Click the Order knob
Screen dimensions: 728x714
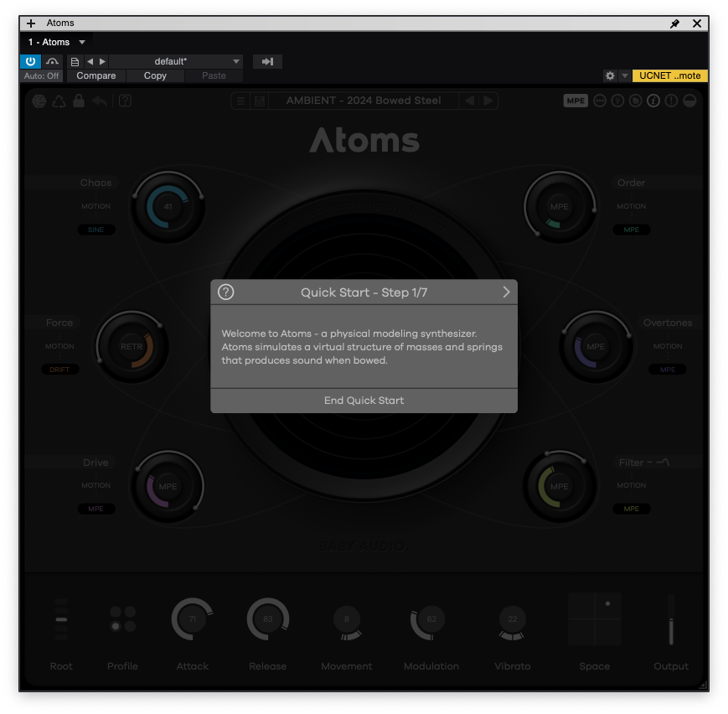[x=560, y=207]
